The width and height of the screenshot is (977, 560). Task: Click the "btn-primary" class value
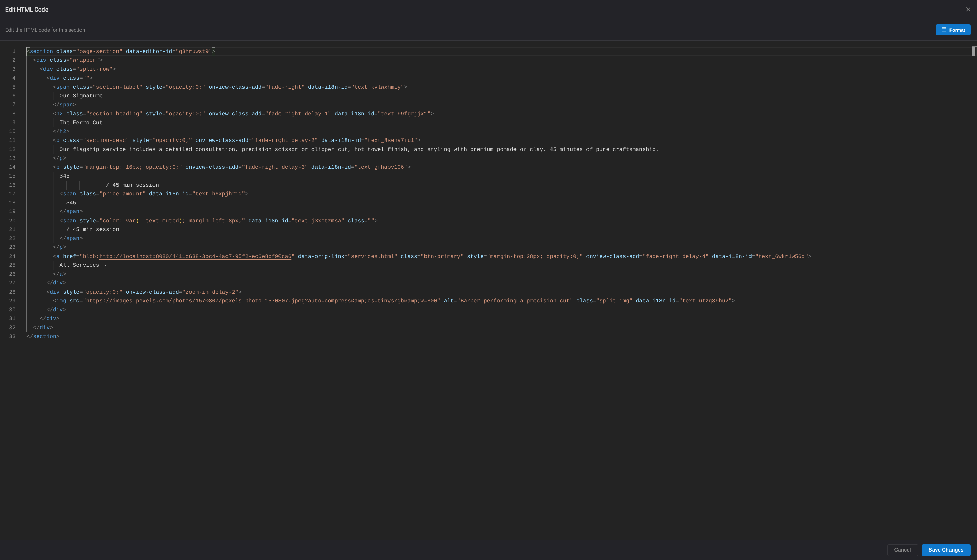[x=442, y=257]
